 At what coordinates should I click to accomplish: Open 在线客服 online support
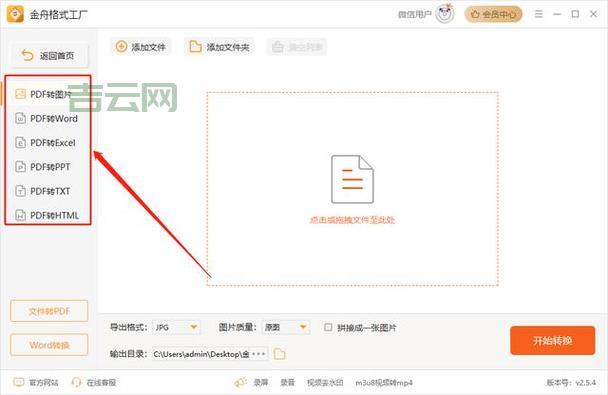[x=101, y=383]
